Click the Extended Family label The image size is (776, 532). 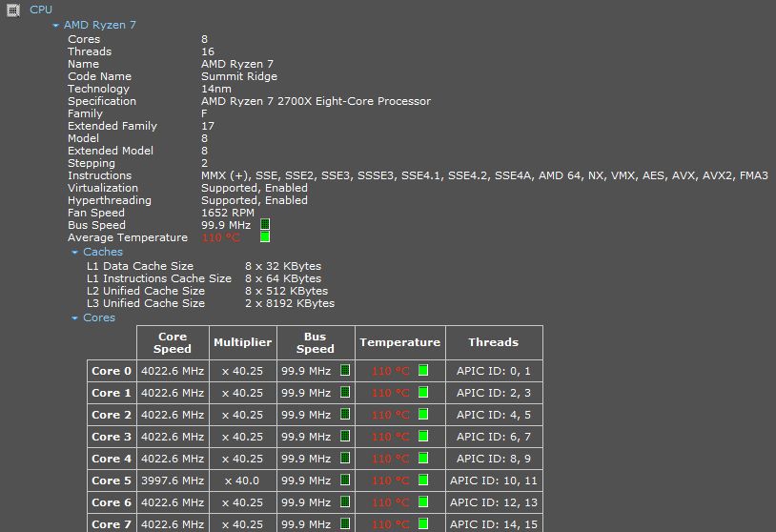pyautogui.click(x=112, y=126)
